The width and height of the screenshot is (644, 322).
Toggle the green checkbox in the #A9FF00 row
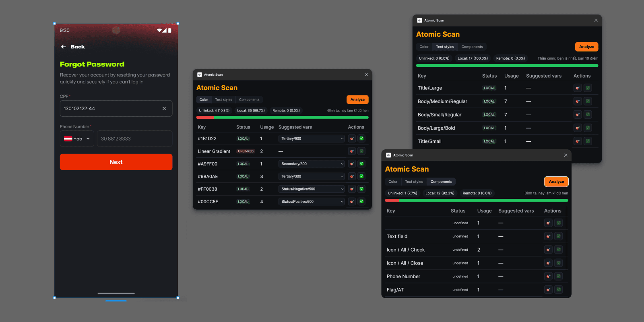(x=361, y=164)
